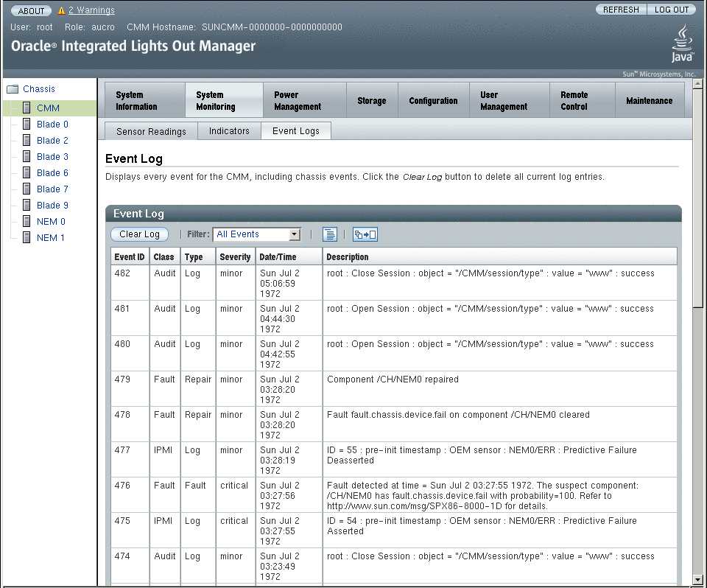Click the Clear Log button

click(x=139, y=234)
